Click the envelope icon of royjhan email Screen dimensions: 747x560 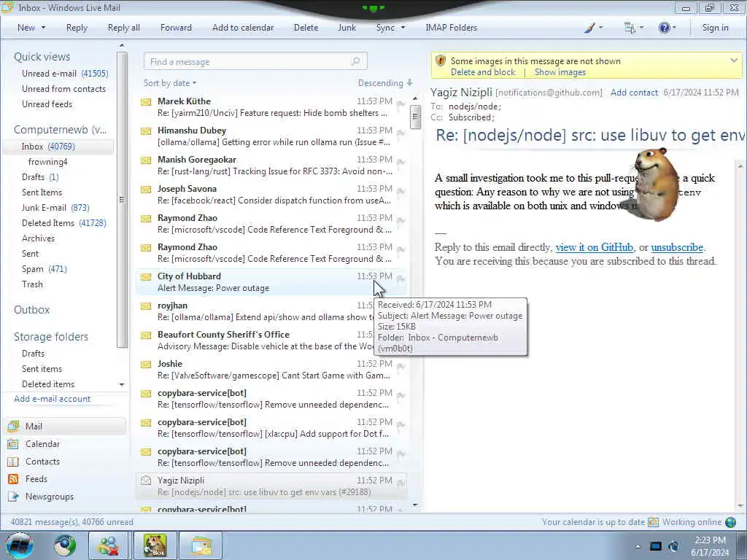point(146,306)
